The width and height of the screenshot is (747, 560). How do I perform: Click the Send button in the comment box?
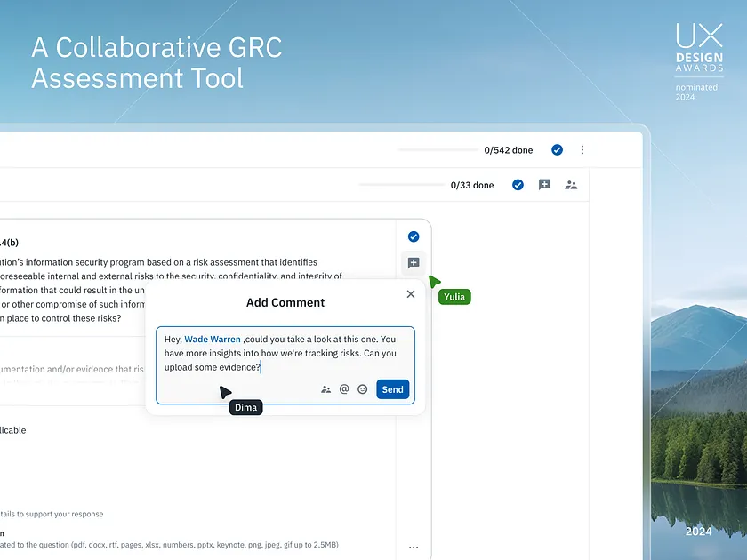click(x=392, y=389)
